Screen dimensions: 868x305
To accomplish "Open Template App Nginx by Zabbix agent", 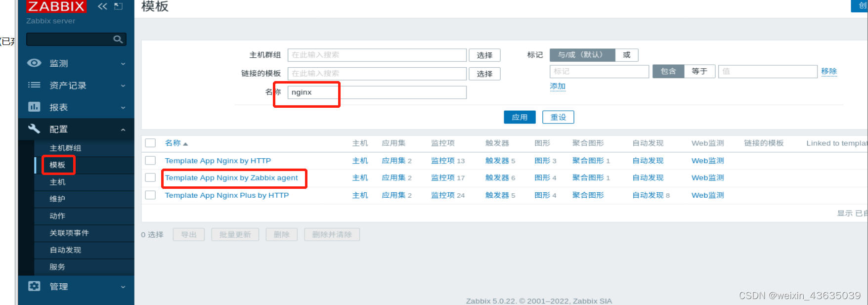I will click(x=231, y=177).
